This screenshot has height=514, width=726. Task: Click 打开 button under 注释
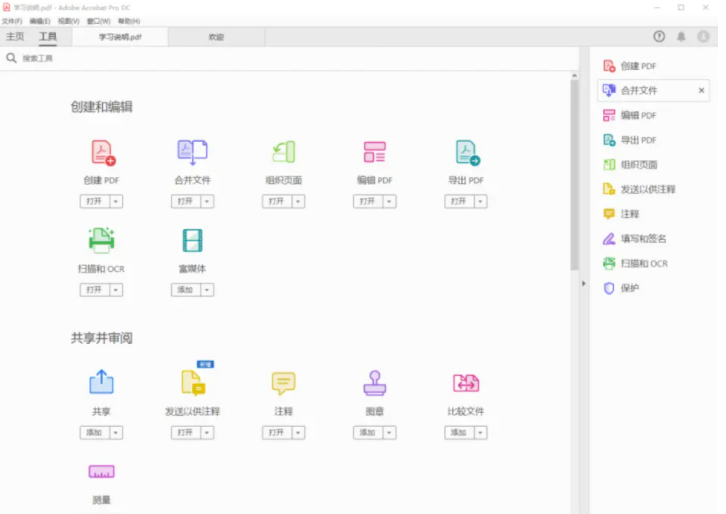(277, 433)
